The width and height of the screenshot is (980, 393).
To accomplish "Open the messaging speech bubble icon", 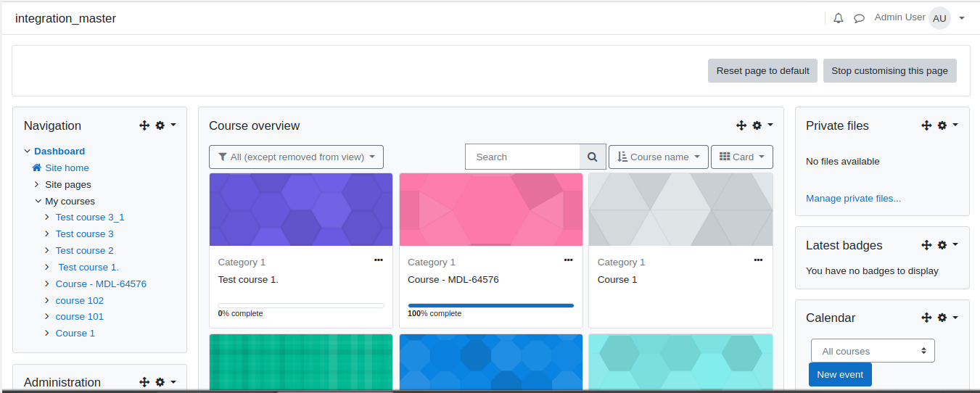I will click(x=859, y=18).
